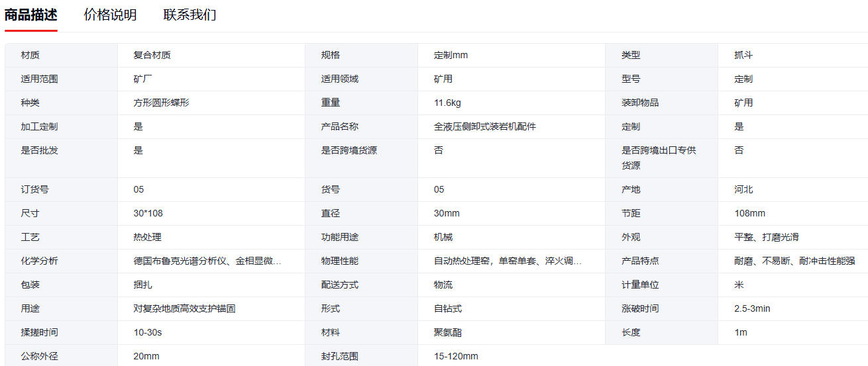Click the 涨破时间 value 2.5-3min

tap(752, 308)
